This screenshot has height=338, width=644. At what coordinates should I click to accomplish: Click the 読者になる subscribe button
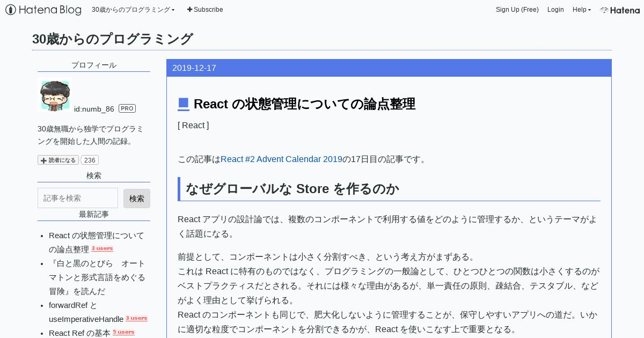click(x=58, y=160)
